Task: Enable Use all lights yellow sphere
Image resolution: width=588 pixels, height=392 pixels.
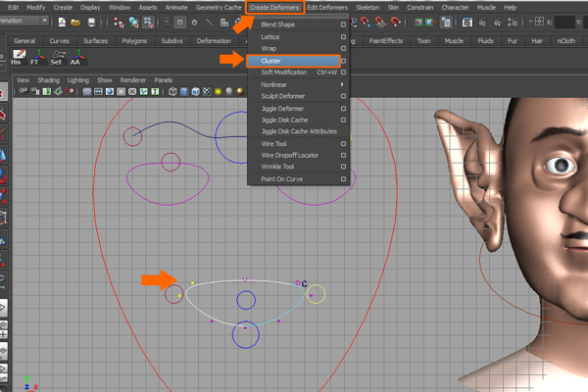Action: click(218, 91)
